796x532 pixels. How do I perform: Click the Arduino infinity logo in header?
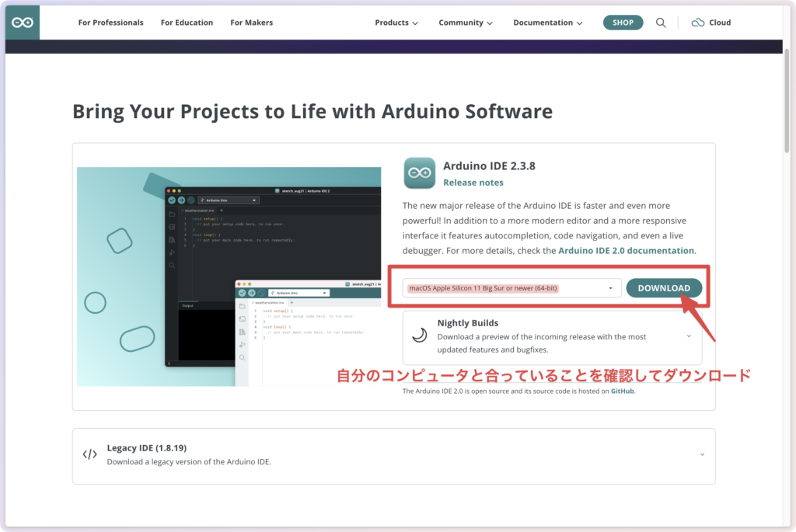tap(23, 23)
